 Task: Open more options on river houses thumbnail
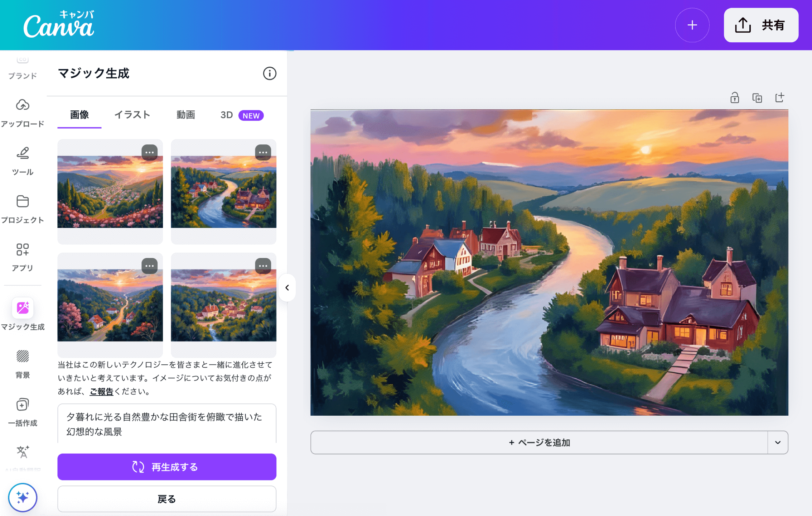(263, 153)
